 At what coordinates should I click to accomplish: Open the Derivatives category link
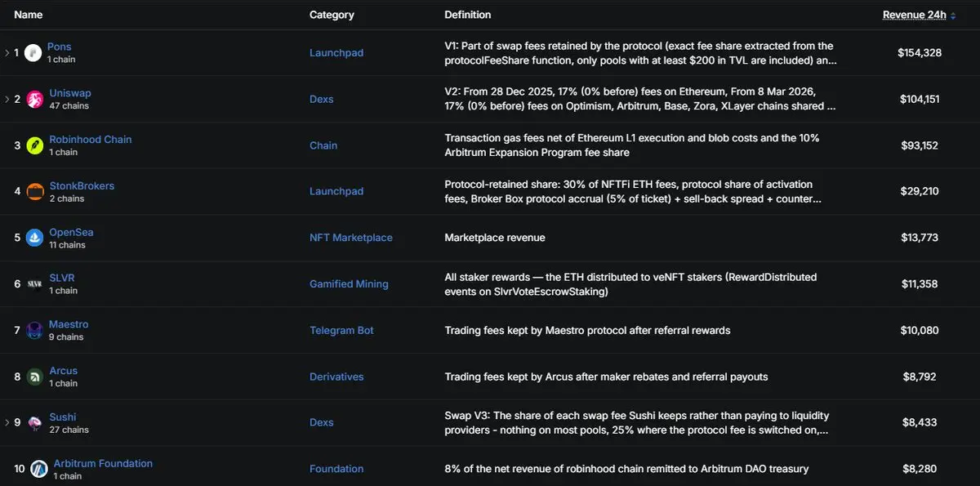coord(336,377)
